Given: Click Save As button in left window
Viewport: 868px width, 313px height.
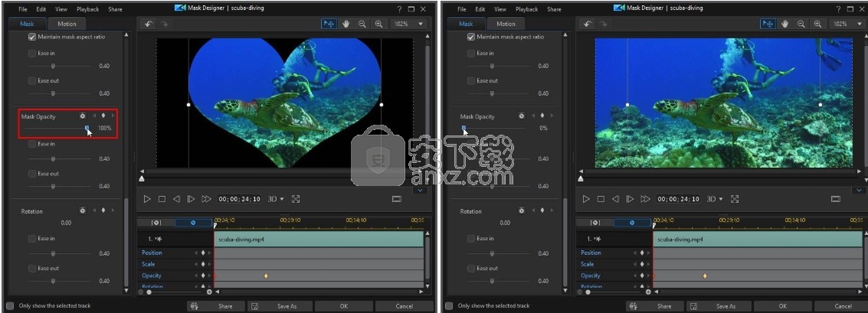Looking at the screenshot, I should [280, 306].
